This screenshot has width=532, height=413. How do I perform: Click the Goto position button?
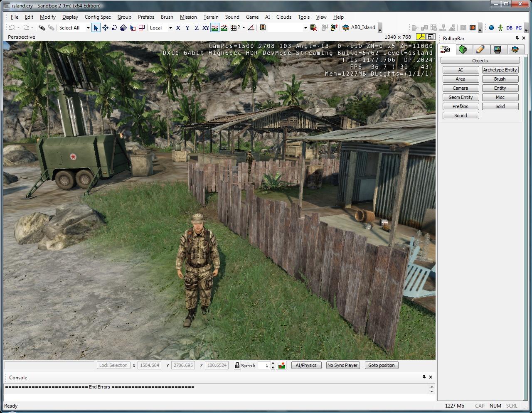click(x=382, y=365)
